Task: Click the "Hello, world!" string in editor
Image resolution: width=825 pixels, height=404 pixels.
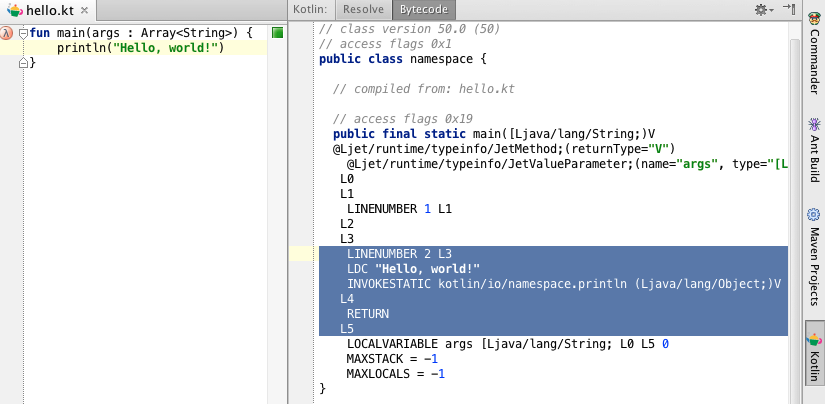Action: (x=166, y=48)
